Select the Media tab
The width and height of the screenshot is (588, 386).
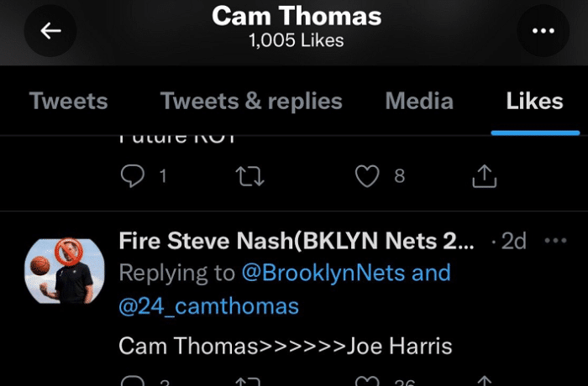419,102
